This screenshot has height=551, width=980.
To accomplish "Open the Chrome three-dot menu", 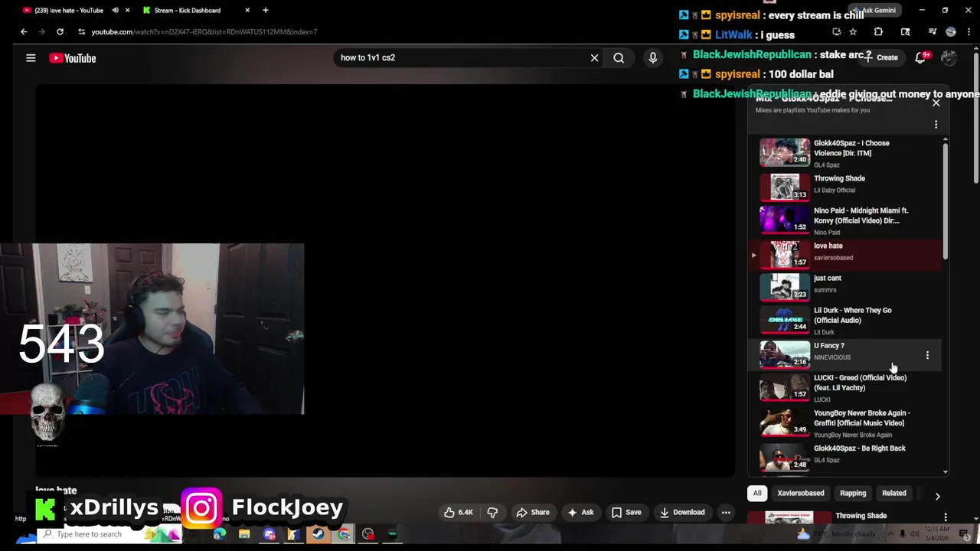I will click(x=969, y=31).
